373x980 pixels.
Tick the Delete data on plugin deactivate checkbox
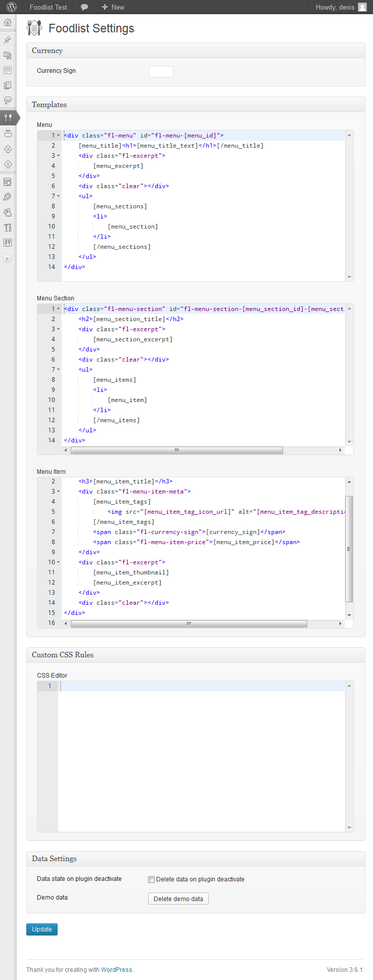pyautogui.click(x=151, y=879)
